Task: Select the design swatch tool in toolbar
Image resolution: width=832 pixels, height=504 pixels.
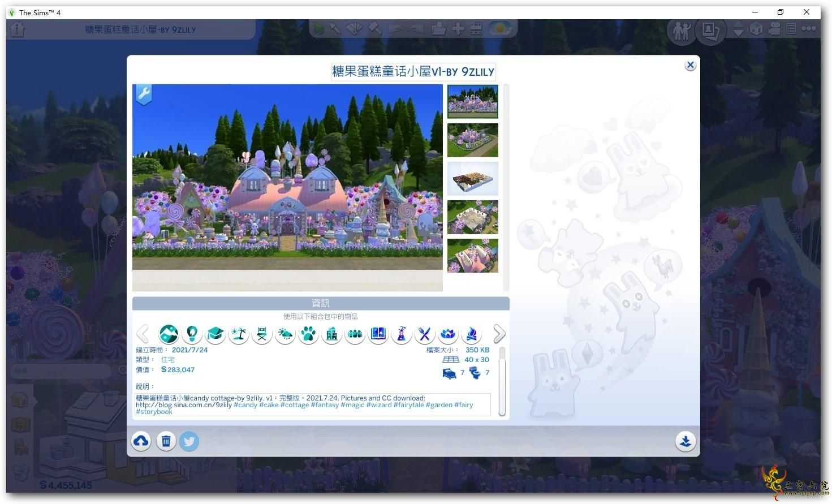Action: pyautogui.click(x=355, y=28)
